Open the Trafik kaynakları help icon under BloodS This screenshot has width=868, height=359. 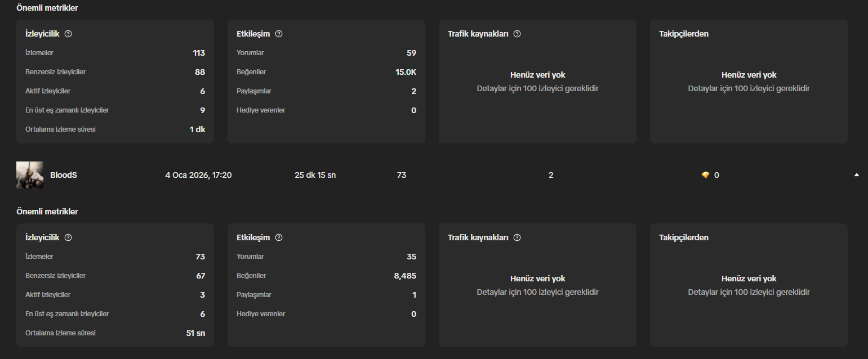[x=517, y=237]
